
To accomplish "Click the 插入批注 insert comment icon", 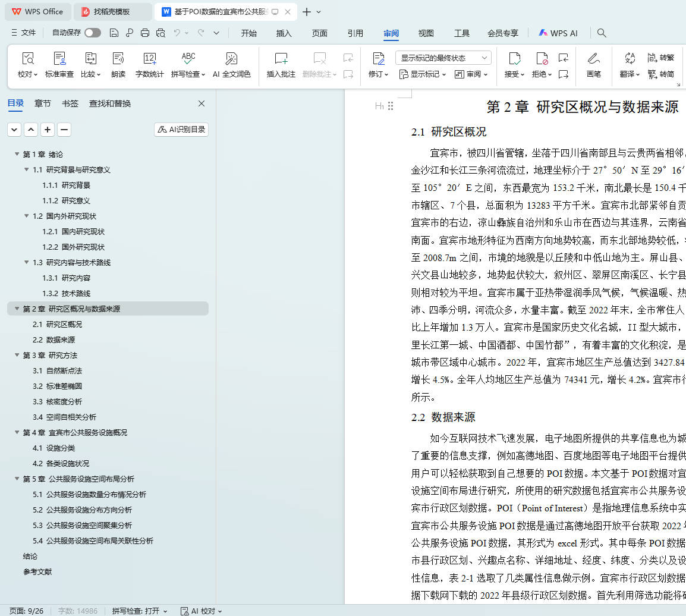I will click(x=281, y=59).
